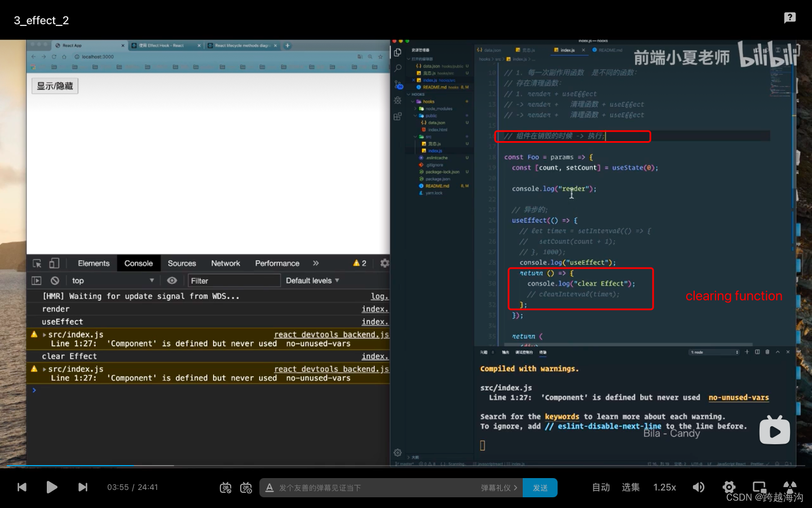The width and height of the screenshot is (812, 508).
Task: Click the 发送 send button
Action: pos(540,488)
